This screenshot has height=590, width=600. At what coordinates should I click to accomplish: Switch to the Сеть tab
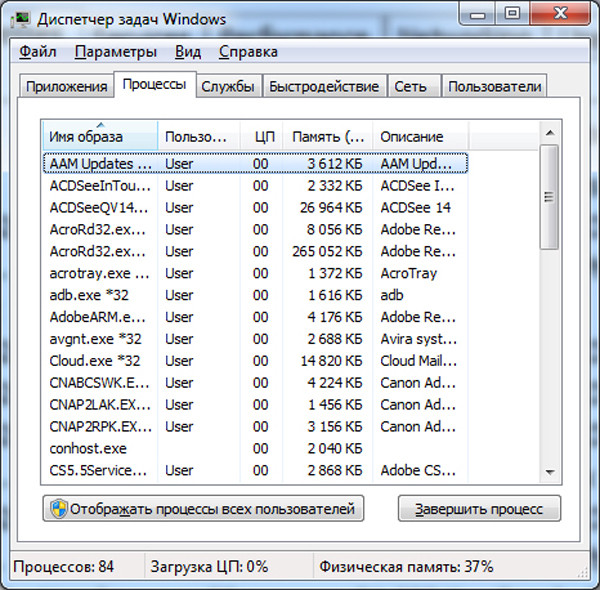pos(410,86)
